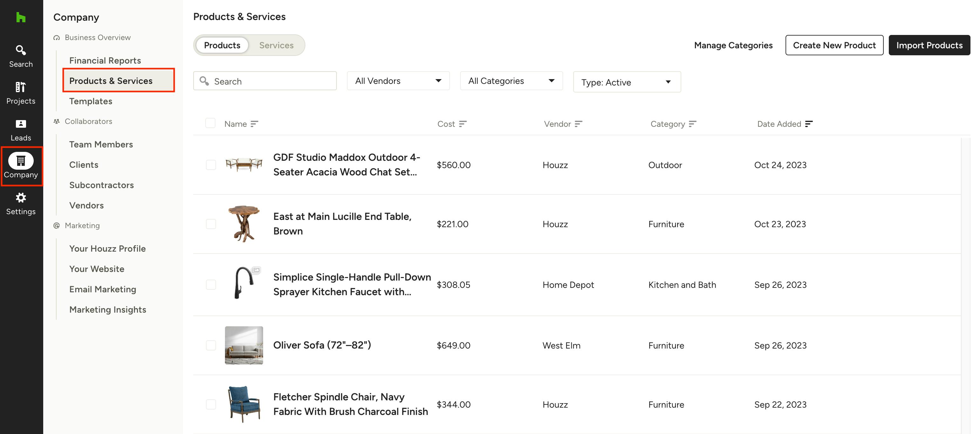Click the Collaborators section icon
The width and height of the screenshot is (980, 434).
pyautogui.click(x=57, y=121)
